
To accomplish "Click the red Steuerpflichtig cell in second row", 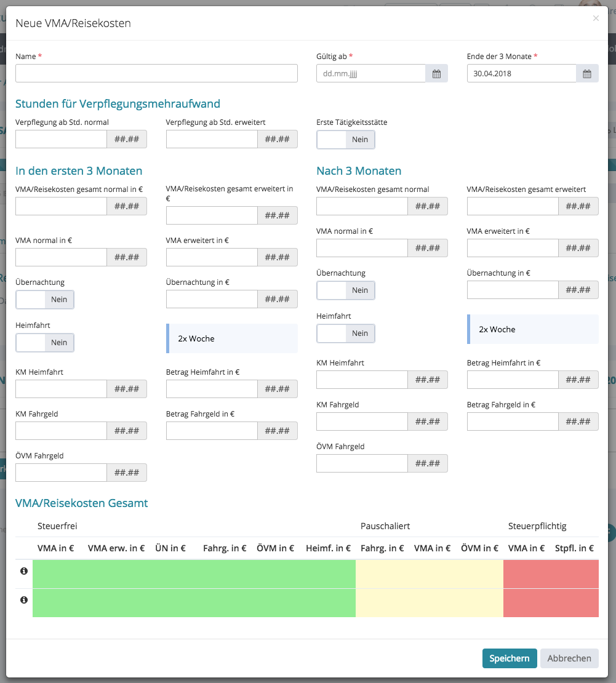I will coord(550,603).
